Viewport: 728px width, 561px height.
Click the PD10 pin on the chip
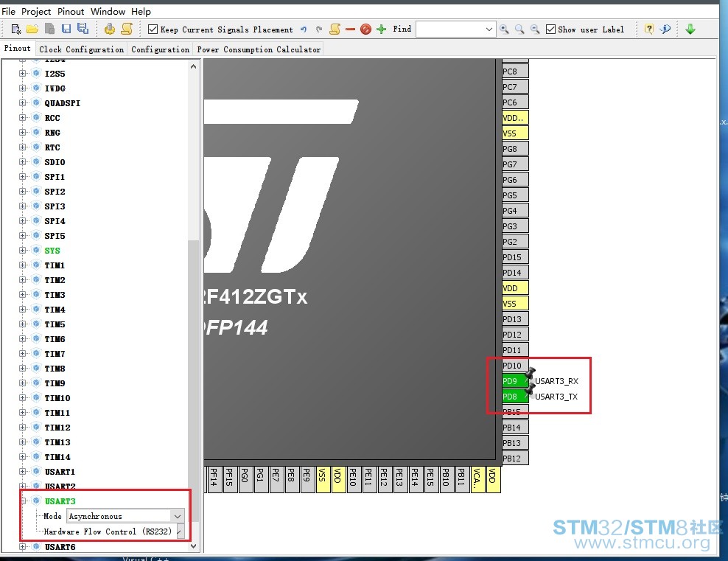click(515, 366)
